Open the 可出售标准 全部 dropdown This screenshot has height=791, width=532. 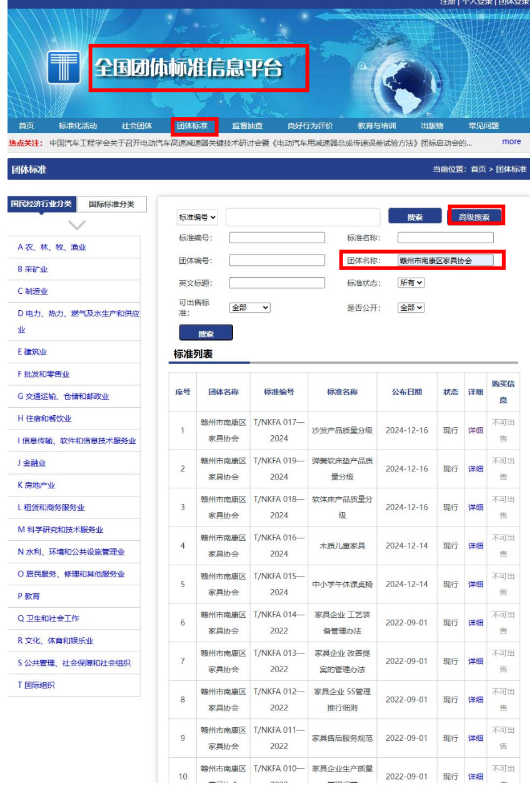coord(249,308)
